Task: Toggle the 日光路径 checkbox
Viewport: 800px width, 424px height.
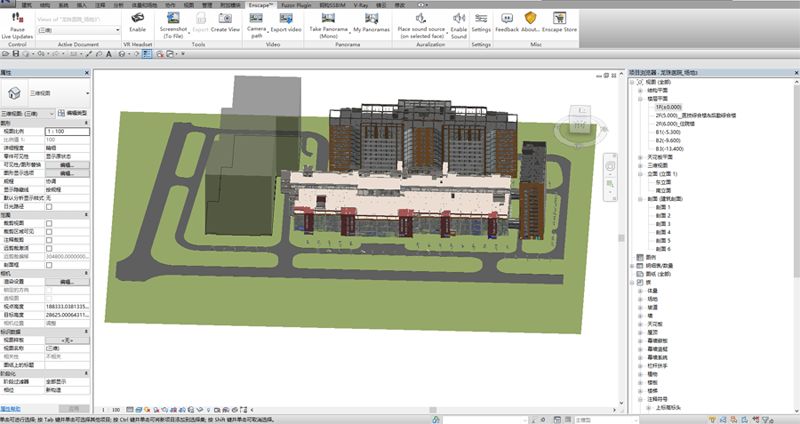Action: coord(49,207)
